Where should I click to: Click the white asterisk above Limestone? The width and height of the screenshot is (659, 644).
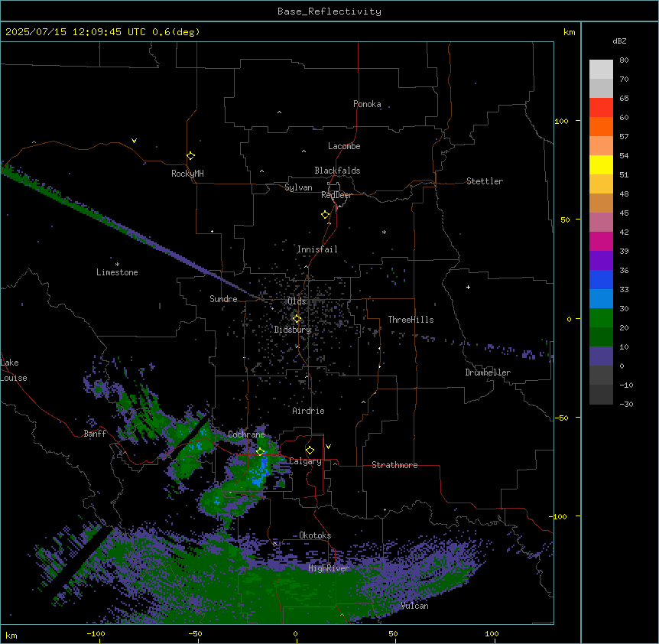[x=117, y=265]
